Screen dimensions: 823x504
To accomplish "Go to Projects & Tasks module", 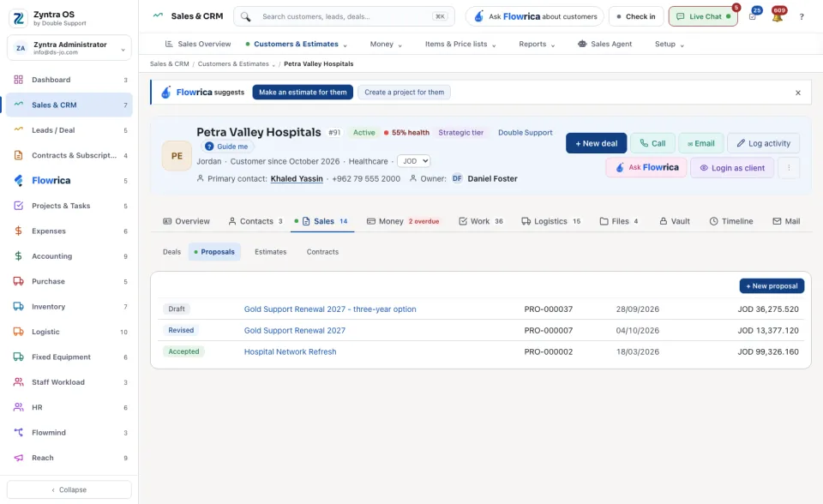I will (69, 206).
